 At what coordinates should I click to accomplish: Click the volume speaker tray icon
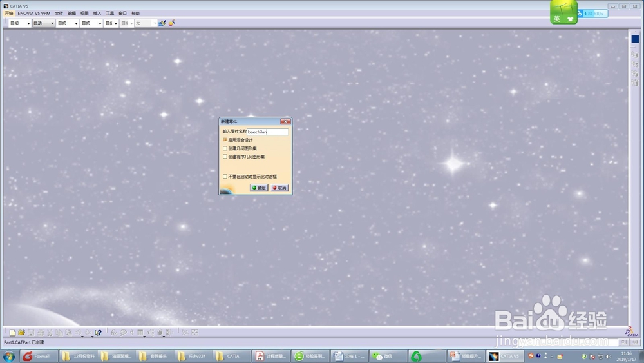pyautogui.click(x=609, y=357)
